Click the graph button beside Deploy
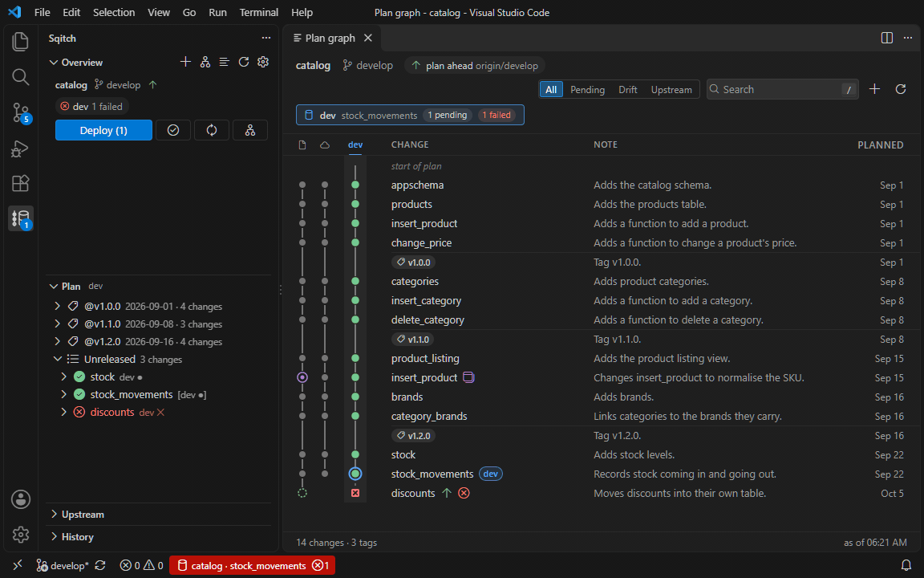924x578 pixels. click(x=250, y=130)
